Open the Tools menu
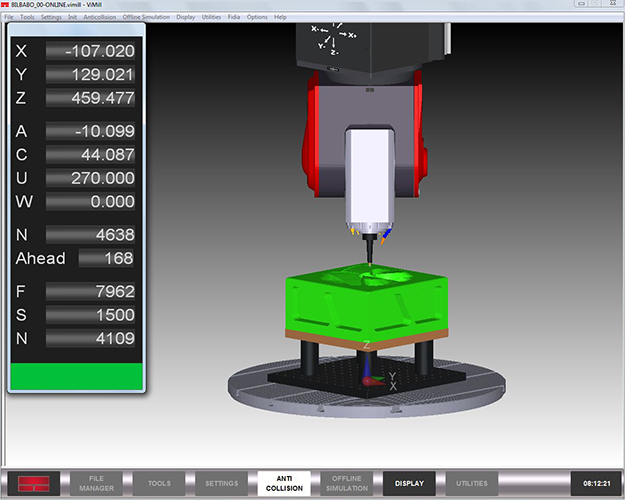The height and width of the screenshot is (500, 625). tap(27, 17)
